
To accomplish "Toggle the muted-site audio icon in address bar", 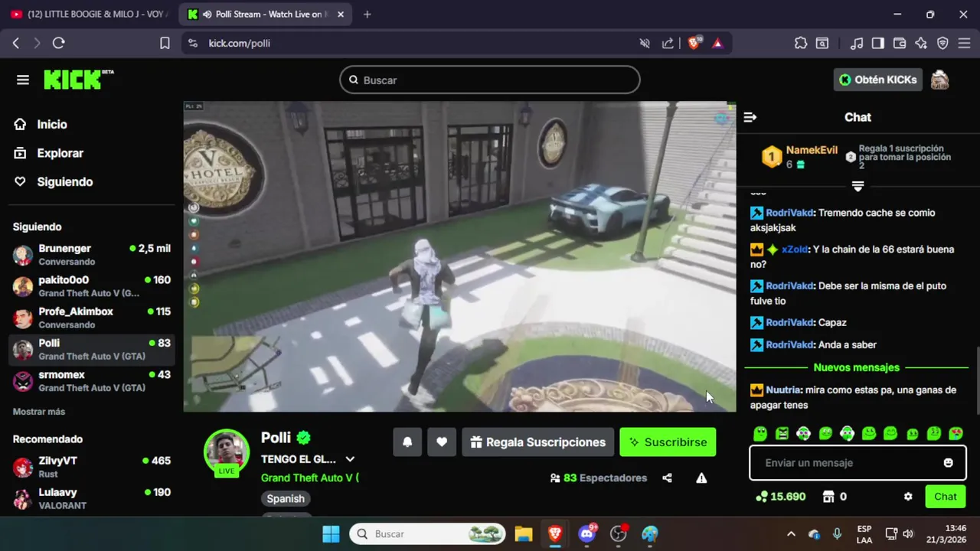I will pyautogui.click(x=645, y=44).
